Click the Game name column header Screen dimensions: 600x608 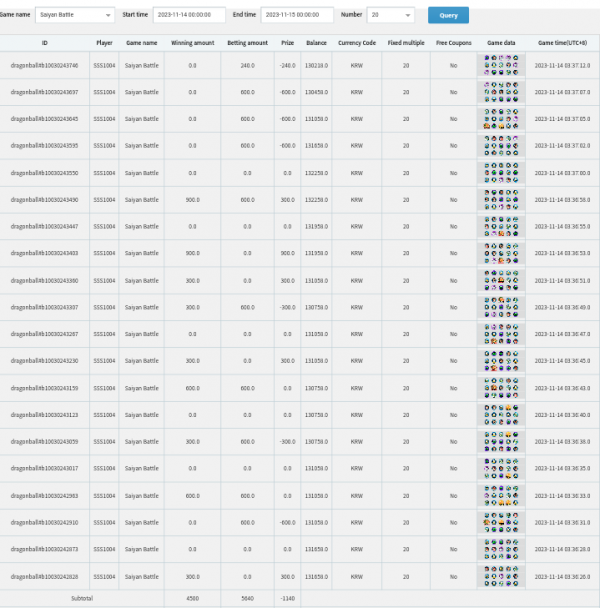[142, 43]
